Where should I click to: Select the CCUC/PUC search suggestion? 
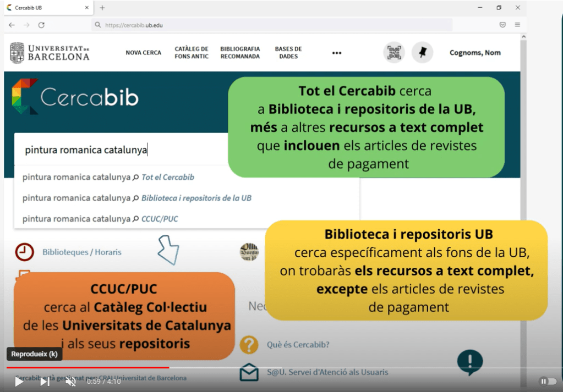click(x=160, y=219)
